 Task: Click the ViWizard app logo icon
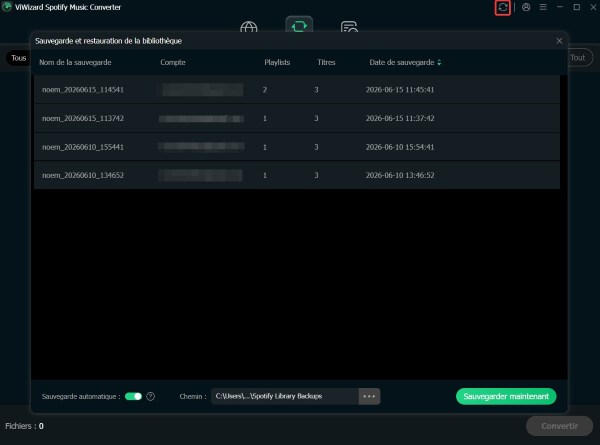pyautogui.click(x=7, y=7)
